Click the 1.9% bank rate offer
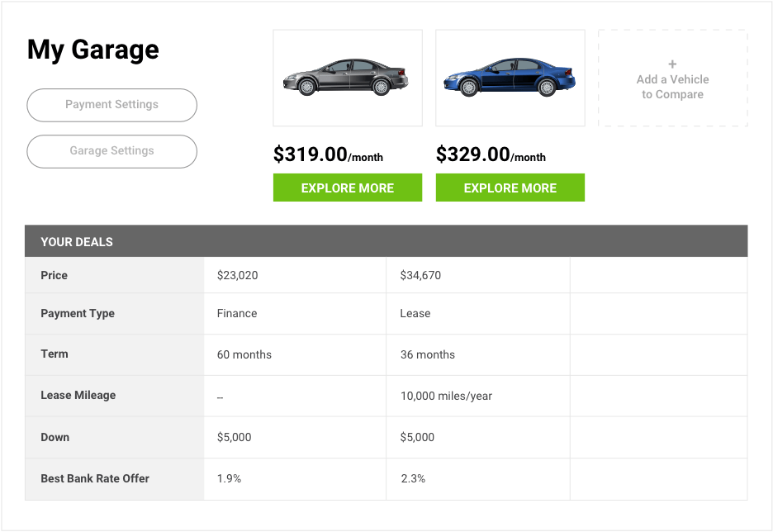 pyautogui.click(x=229, y=478)
